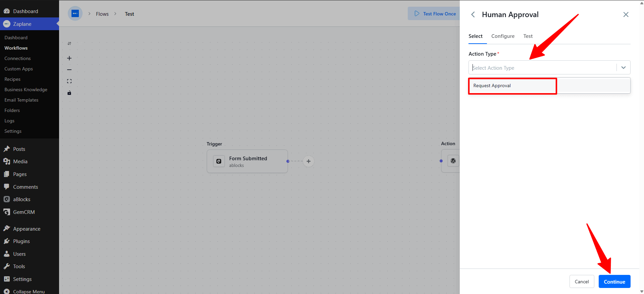Viewport: 644px width, 294px height.
Task: Open the WordPress Dashboard menu item
Action: (x=30, y=11)
